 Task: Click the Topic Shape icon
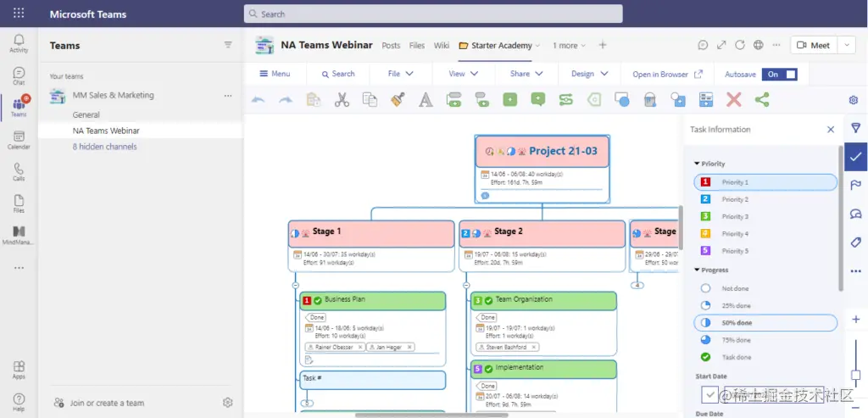coord(621,100)
